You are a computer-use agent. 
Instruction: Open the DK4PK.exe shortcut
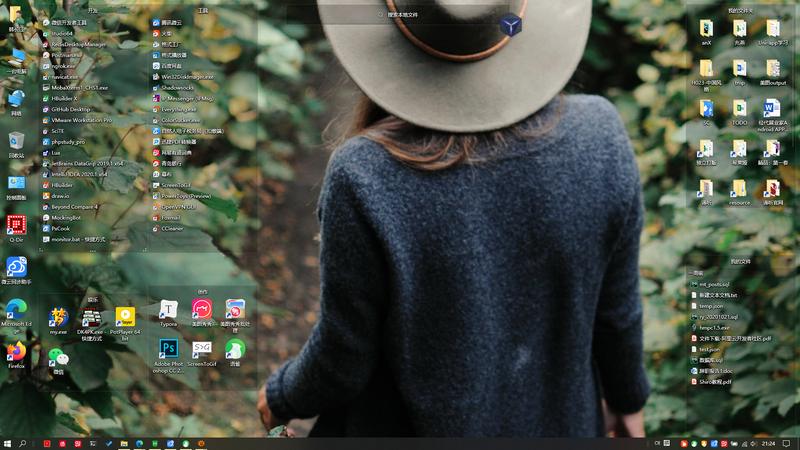point(91,324)
